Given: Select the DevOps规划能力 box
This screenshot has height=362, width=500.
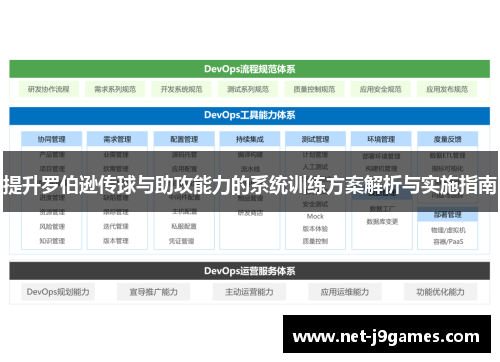Looking at the screenshot, I should (58, 292).
